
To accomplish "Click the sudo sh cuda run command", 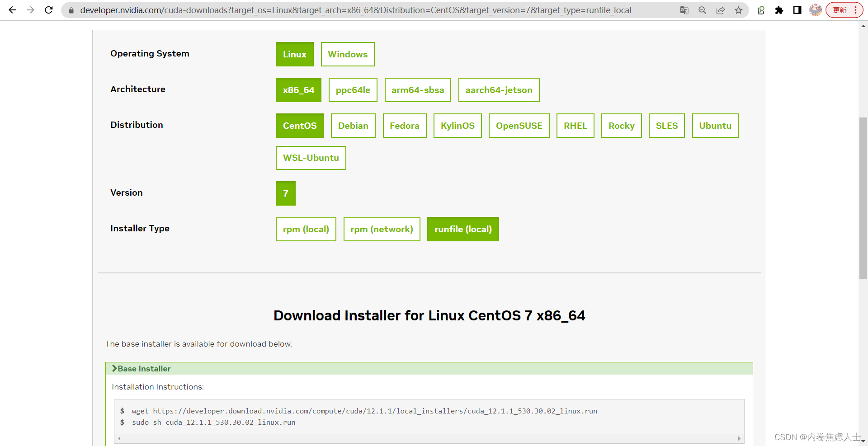I will 213,422.
